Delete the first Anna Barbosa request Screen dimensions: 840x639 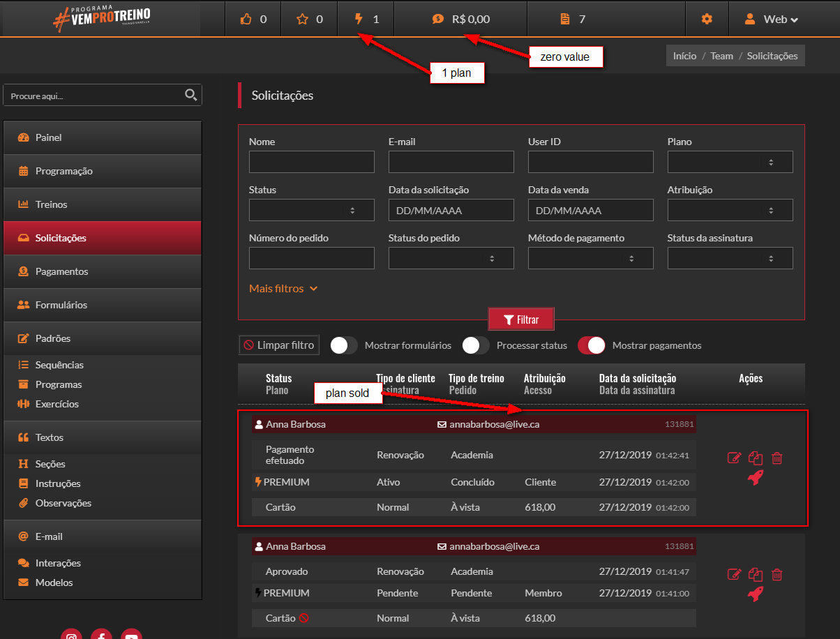point(777,458)
